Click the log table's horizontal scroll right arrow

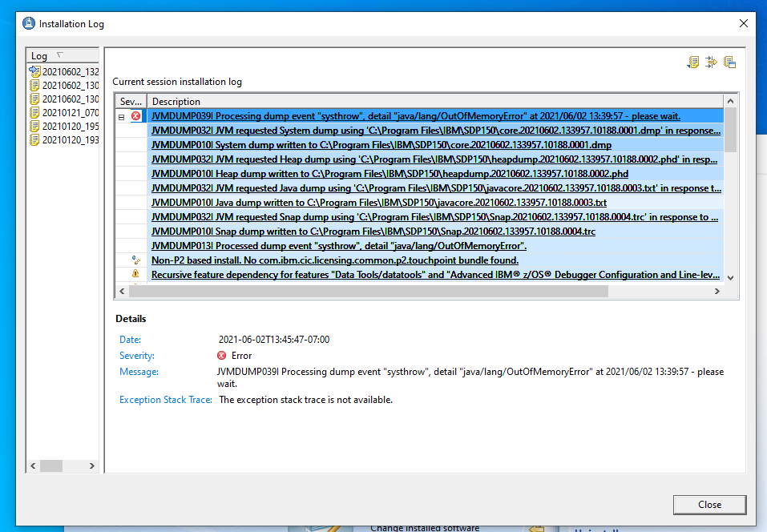(x=717, y=291)
